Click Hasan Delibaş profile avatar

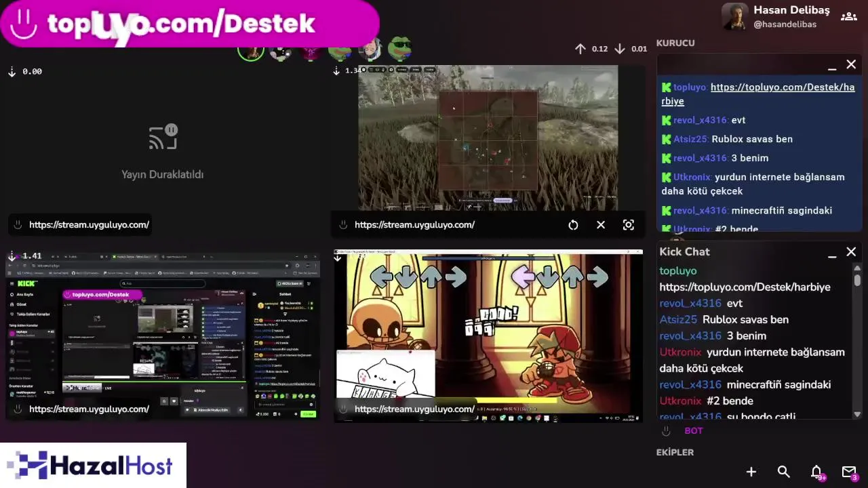(735, 16)
